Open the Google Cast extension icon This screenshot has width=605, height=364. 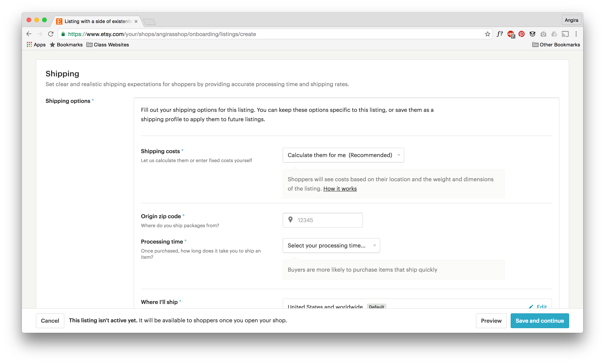coord(565,34)
